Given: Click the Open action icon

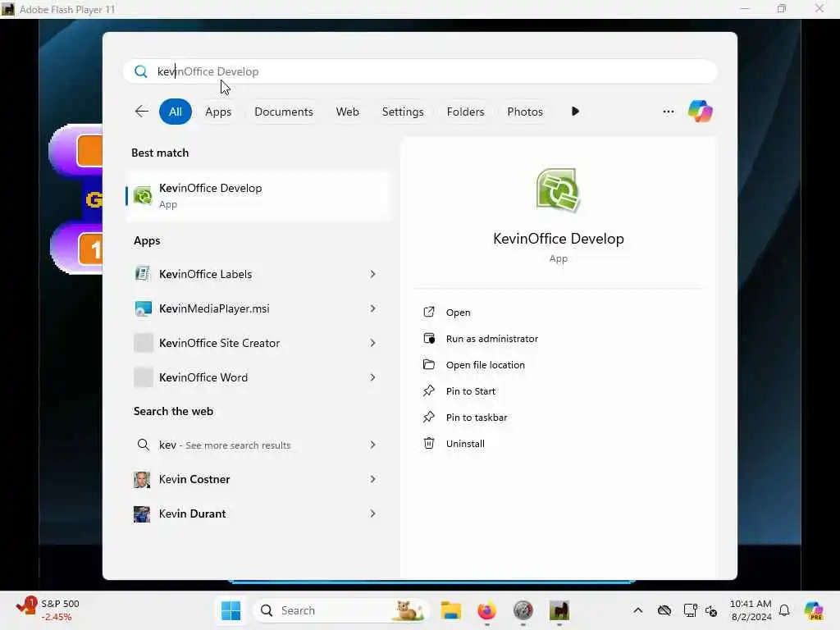Looking at the screenshot, I should tap(428, 312).
